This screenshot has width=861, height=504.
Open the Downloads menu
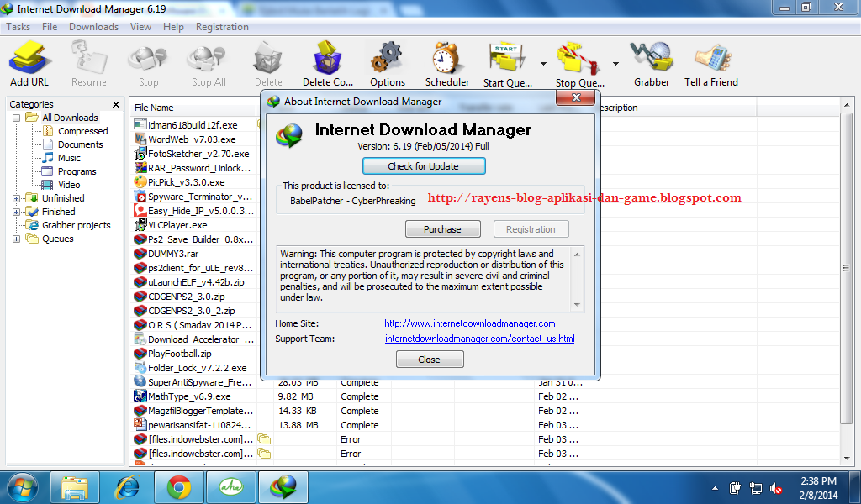(x=93, y=27)
